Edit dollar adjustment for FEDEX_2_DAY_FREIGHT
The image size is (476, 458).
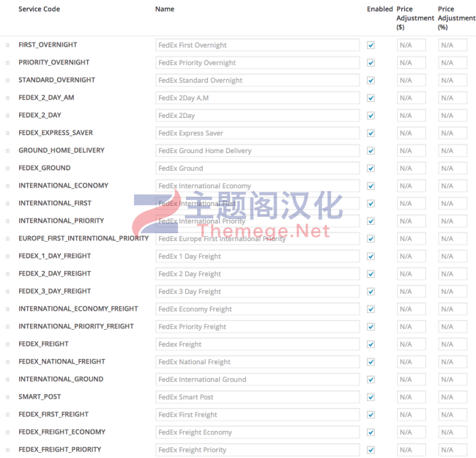pyautogui.click(x=412, y=274)
